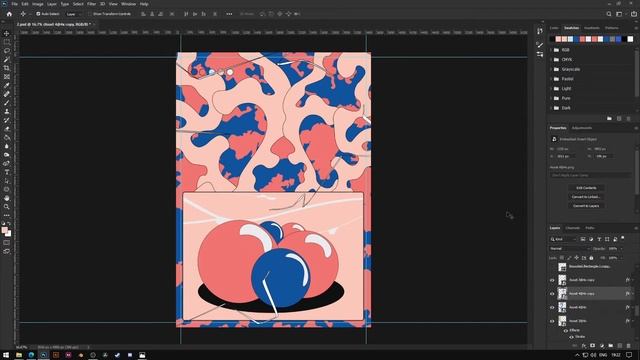
Task: Select the Zoom tool
Action: click(7, 207)
